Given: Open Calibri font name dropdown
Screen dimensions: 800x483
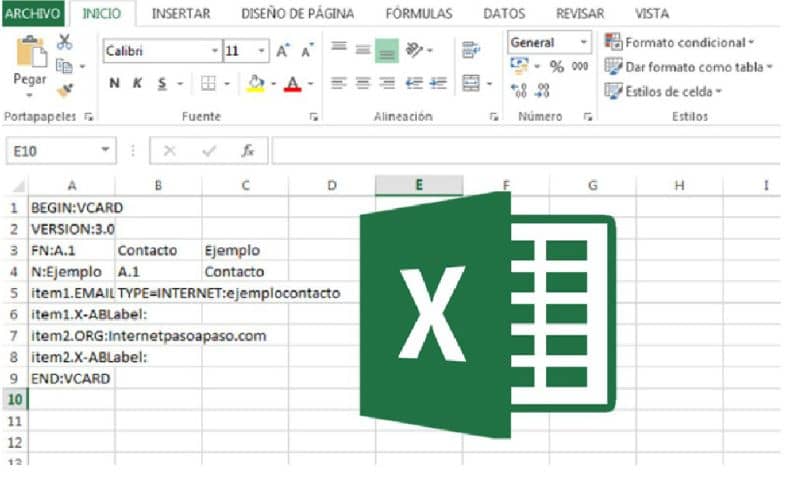Looking at the screenshot, I should tap(215, 50).
